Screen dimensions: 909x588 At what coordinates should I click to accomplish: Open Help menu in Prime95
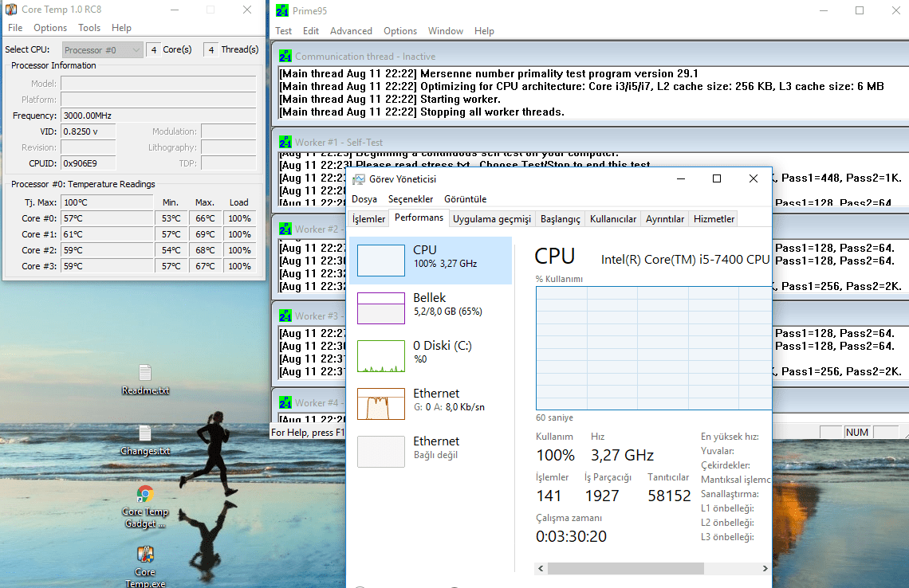pos(484,31)
